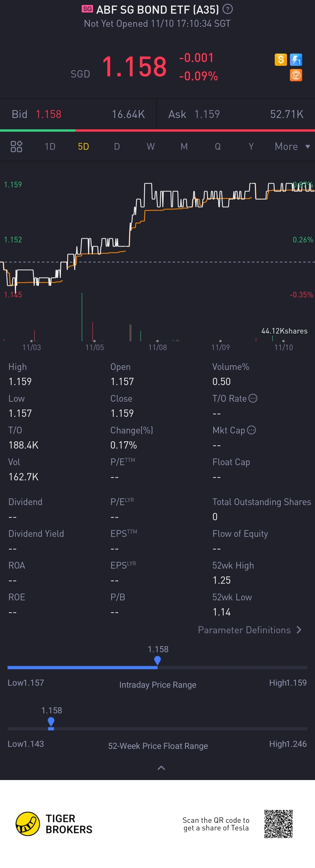Expand the More chart period dropdown
This screenshot has height=868, width=315.
pos(292,147)
